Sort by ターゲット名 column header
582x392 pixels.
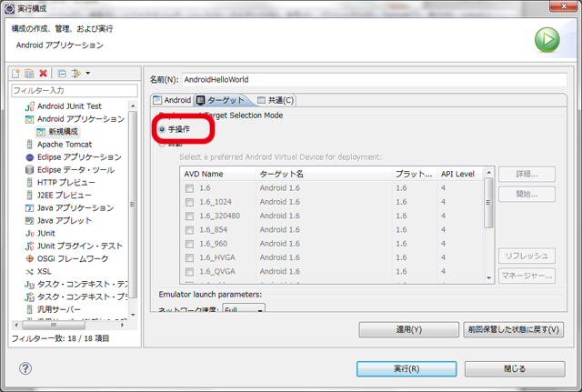[x=324, y=174]
